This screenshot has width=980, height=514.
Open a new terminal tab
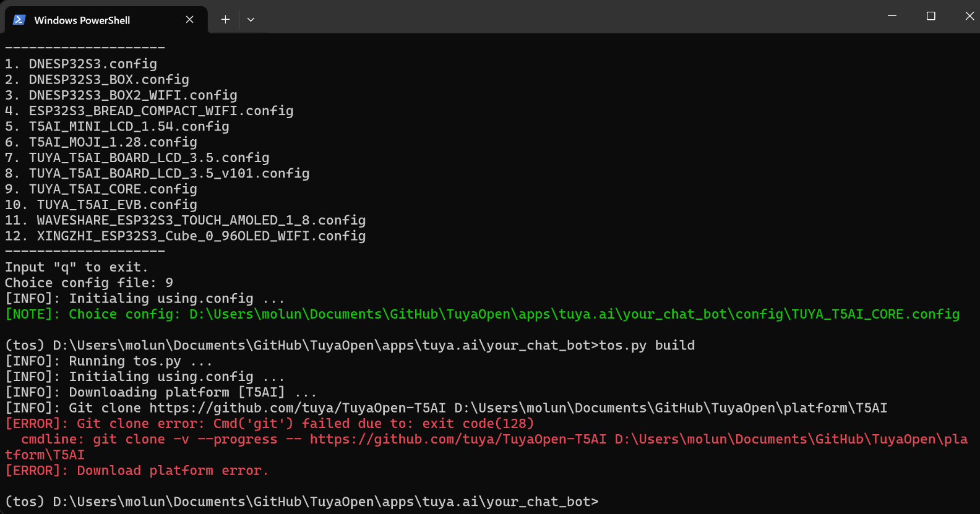tap(225, 20)
